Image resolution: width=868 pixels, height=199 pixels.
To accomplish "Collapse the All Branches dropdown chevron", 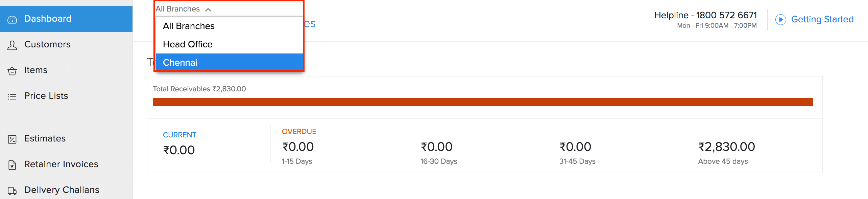I will 208,9.
